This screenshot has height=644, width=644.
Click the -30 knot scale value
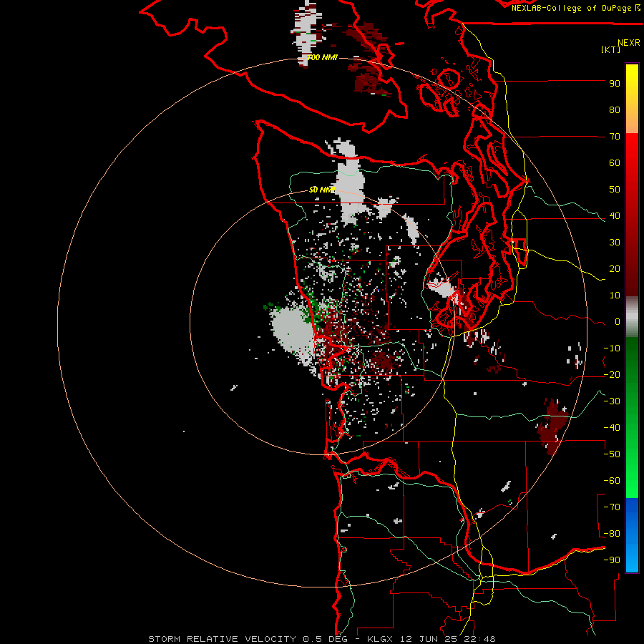612,401
